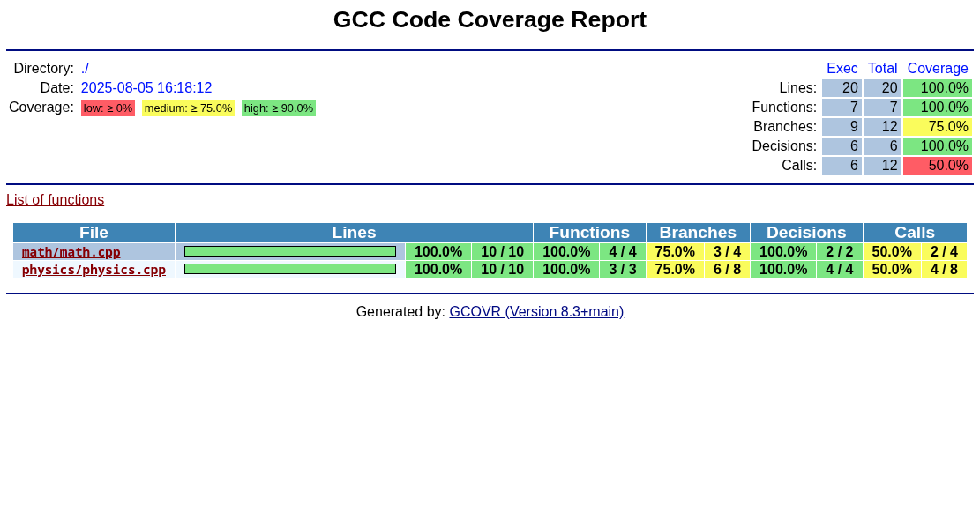Click the date value 2025-08-05 16:18:12
This screenshot has height=506, width=980.
(x=146, y=88)
